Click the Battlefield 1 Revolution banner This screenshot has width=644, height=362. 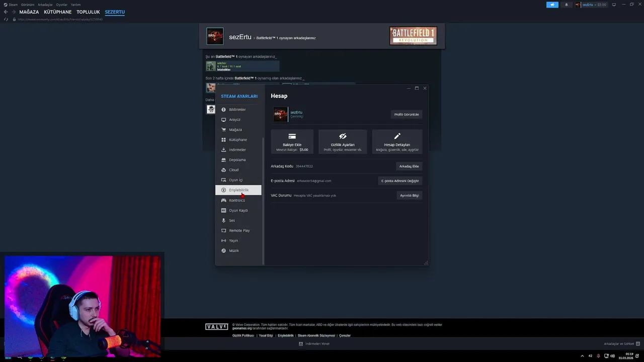click(x=413, y=36)
